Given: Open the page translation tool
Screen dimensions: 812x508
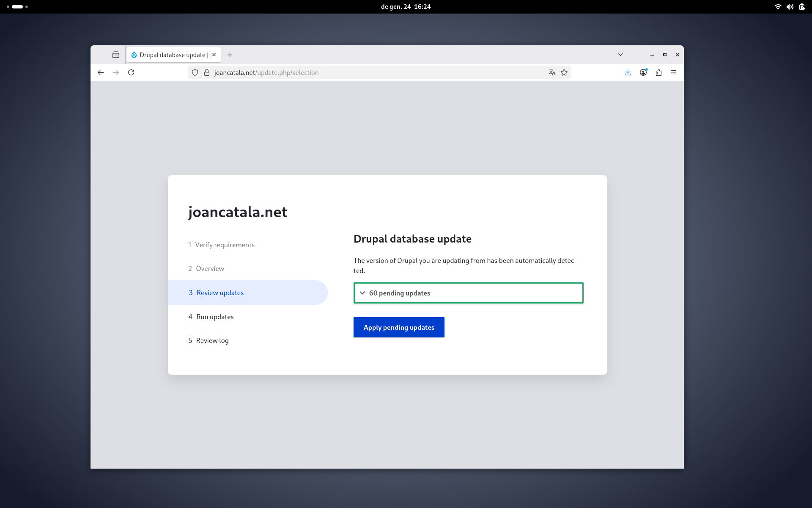Looking at the screenshot, I should pyautogui.click(x=552, y=72).
